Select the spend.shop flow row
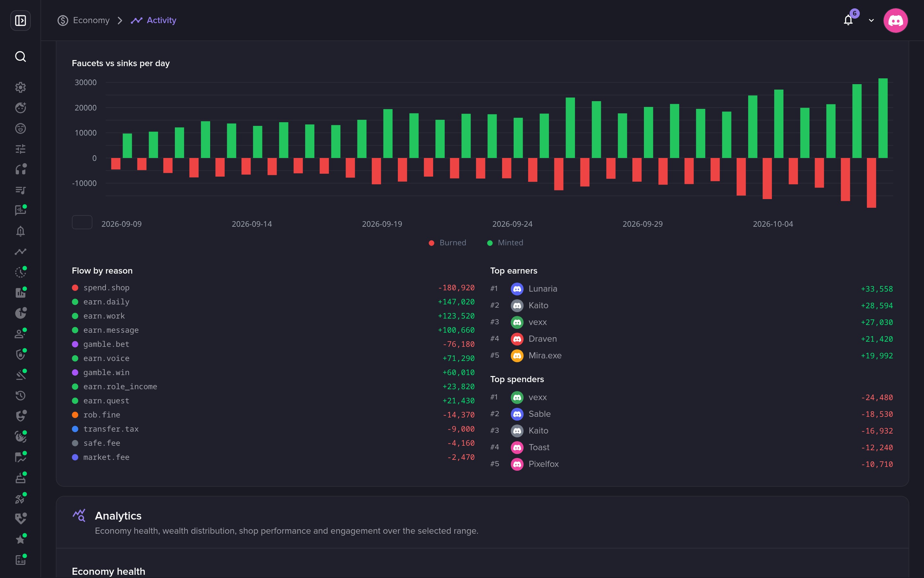This screenshot has height=578, width=924. pos(273,288)
